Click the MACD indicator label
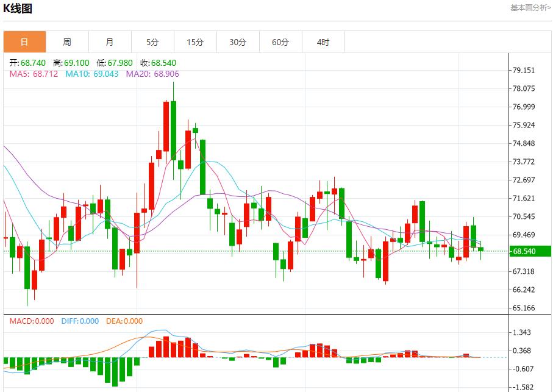553x392 pixels. tap(31, 321)
